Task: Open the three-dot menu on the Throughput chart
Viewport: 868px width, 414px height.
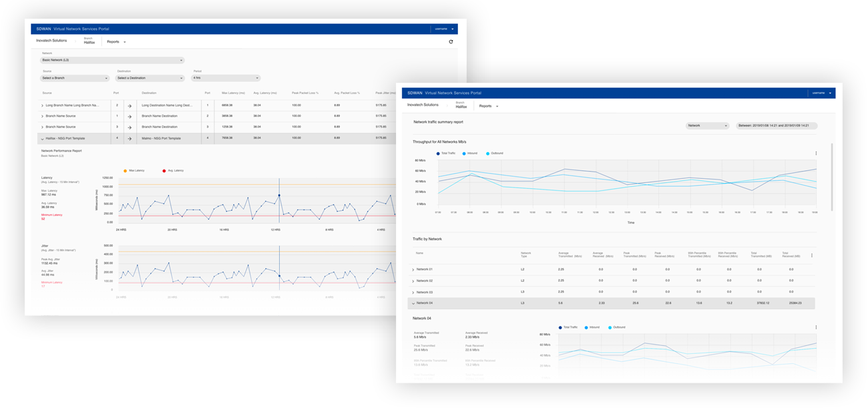Action: (816, 154)
